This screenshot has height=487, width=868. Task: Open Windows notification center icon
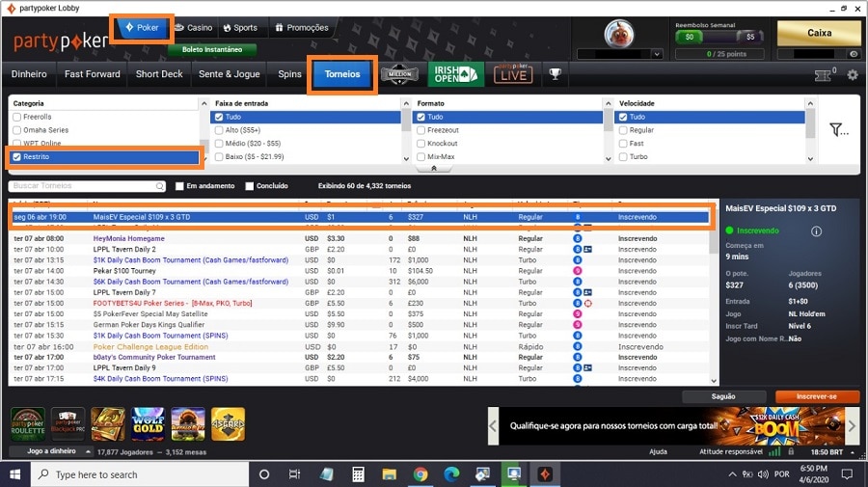[847, 474]
